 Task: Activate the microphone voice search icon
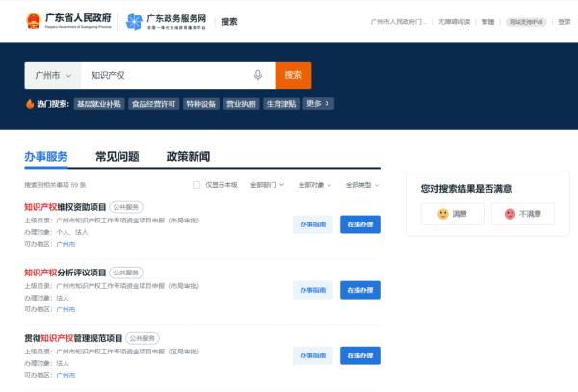(258, 75)
